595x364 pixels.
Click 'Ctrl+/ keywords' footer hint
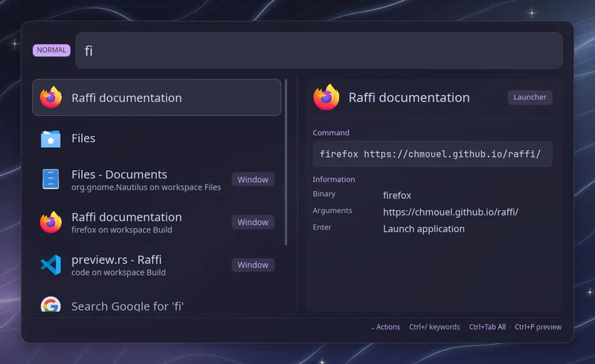pyautogui.click(x=434, y=327)
